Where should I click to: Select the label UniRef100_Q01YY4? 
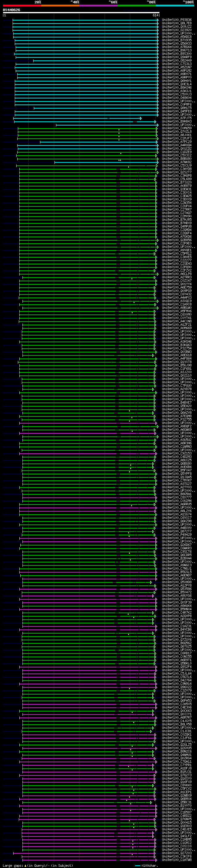(x=177, y=284)
